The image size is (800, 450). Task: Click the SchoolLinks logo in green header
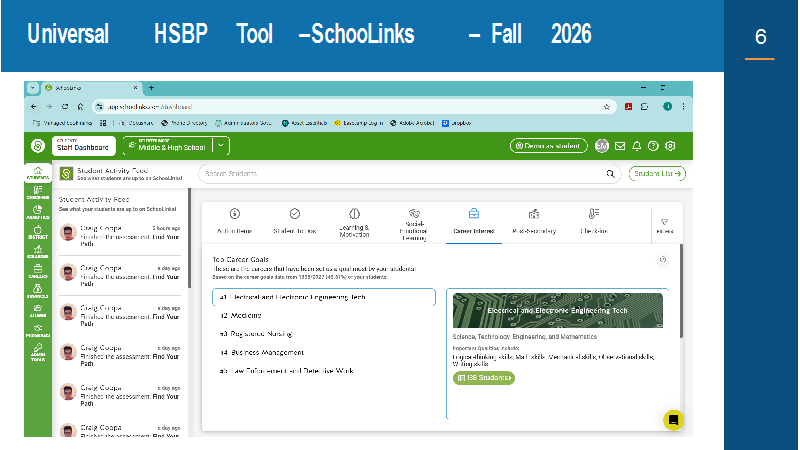[x=38, y=146]
